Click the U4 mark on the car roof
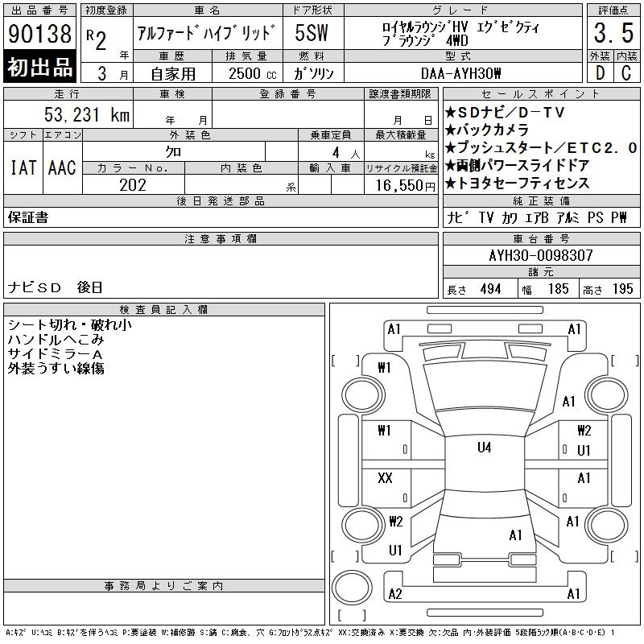644x644 pixels. 484,448
